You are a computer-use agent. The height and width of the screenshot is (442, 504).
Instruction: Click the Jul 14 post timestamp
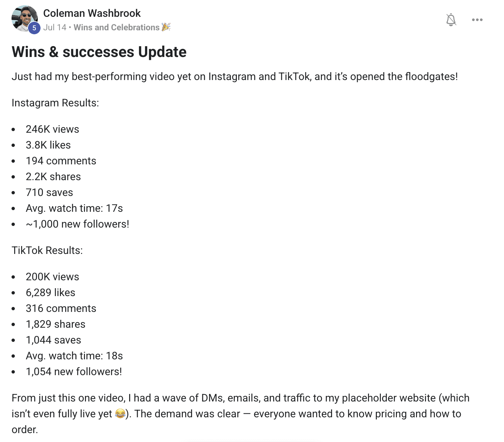point(55,27)
